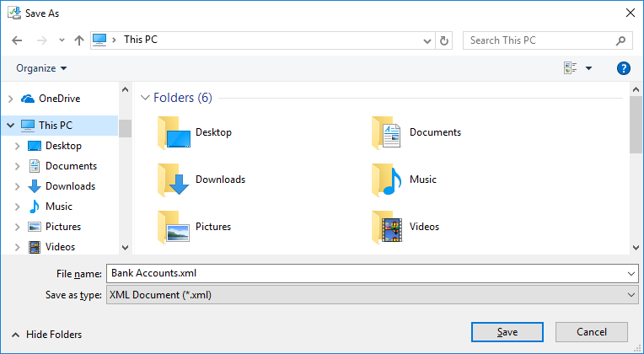
Task: Select the Desktop folder icon in main pane
Action: coord(174,132)
